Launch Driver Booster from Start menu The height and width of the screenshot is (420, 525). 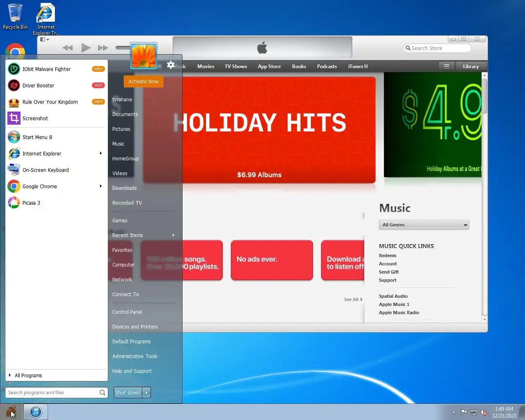57,85
